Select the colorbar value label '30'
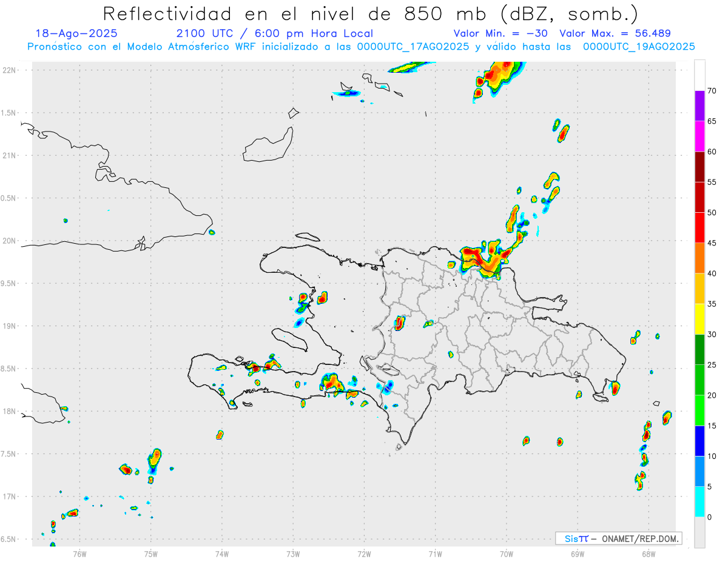Screen dimensions: 728x562 [x=712, y=335]
